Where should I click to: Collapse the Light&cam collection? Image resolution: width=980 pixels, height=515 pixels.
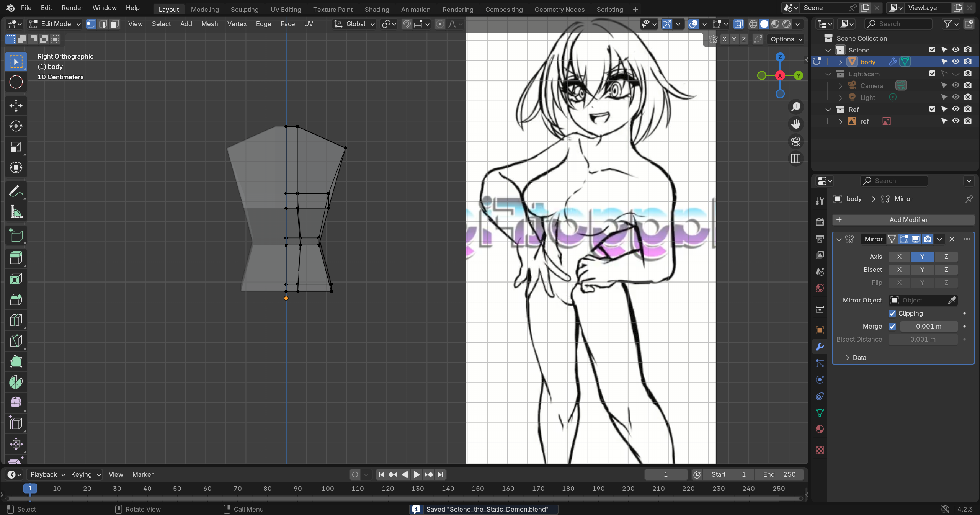click(x=828, y=74)
